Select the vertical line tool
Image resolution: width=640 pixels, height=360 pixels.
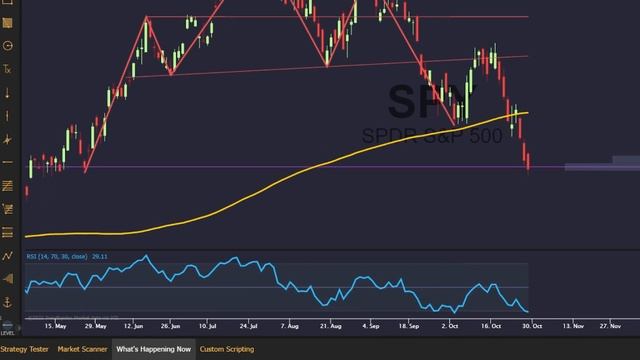[7, 116]
